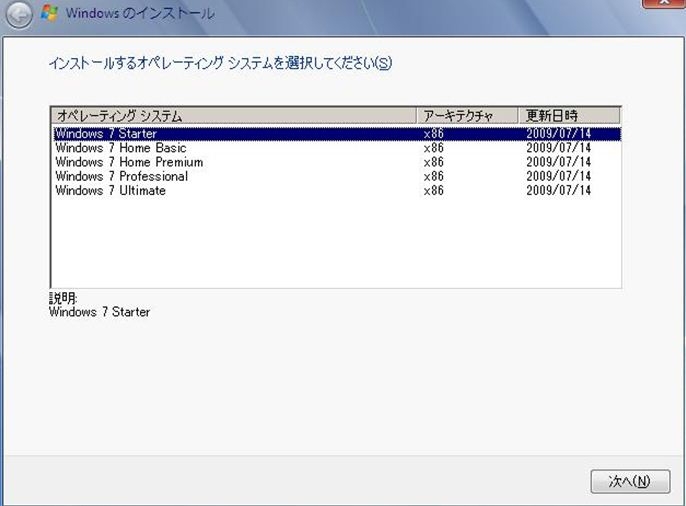Click the 更新日時 column header
The width and height of the screenshot is (686, 506).
point(569,116)
